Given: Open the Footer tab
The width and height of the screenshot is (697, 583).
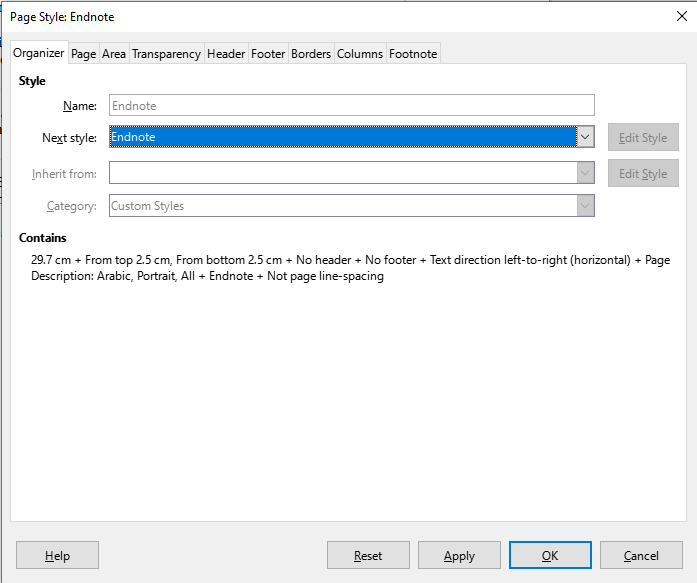Looking at the screenshot, I should (x=268, y=54).
